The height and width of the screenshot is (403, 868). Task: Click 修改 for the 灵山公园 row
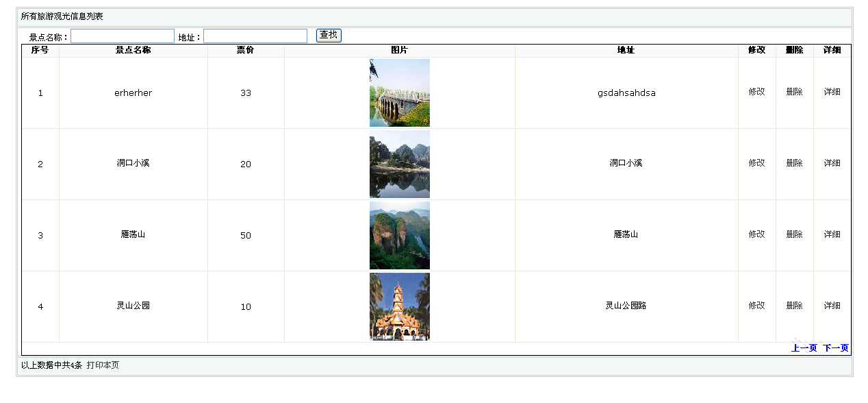756,306
